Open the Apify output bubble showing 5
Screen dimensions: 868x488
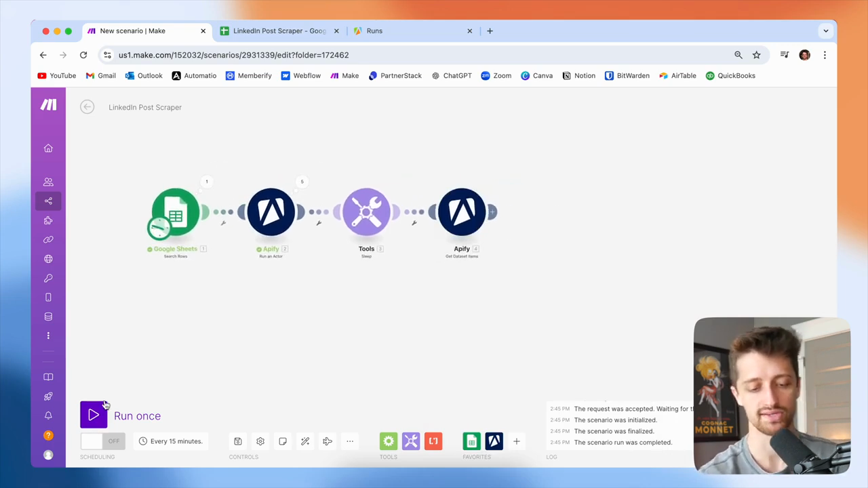302,182
